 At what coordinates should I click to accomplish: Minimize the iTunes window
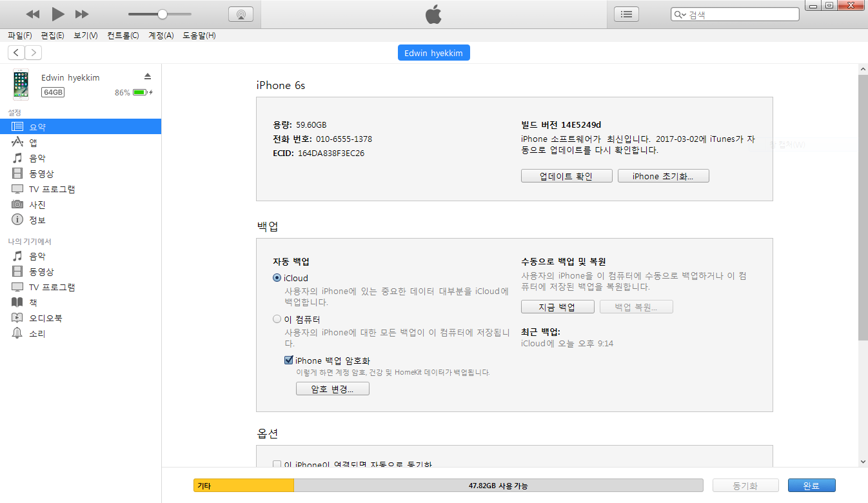[x=814, y=6]
